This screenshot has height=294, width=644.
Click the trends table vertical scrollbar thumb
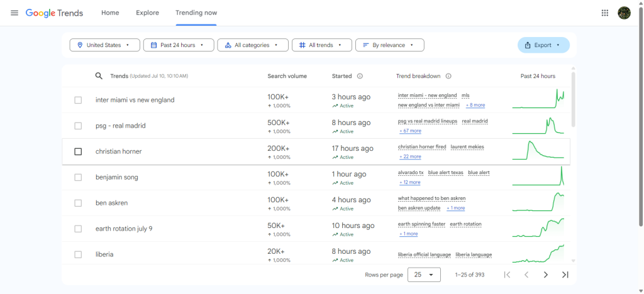pyautogui.click(x=574, y=100)
